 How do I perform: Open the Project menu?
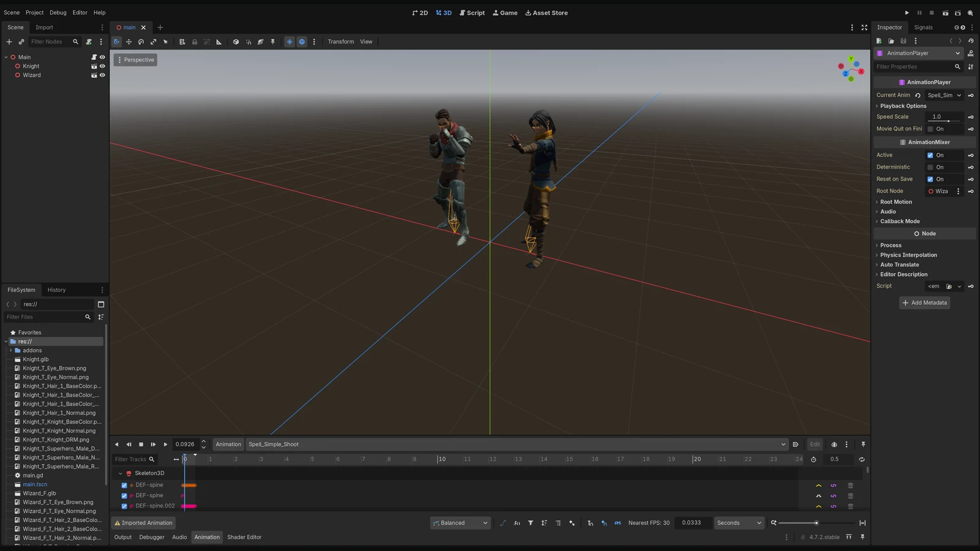pyautogui.click(x=34, y=13)
